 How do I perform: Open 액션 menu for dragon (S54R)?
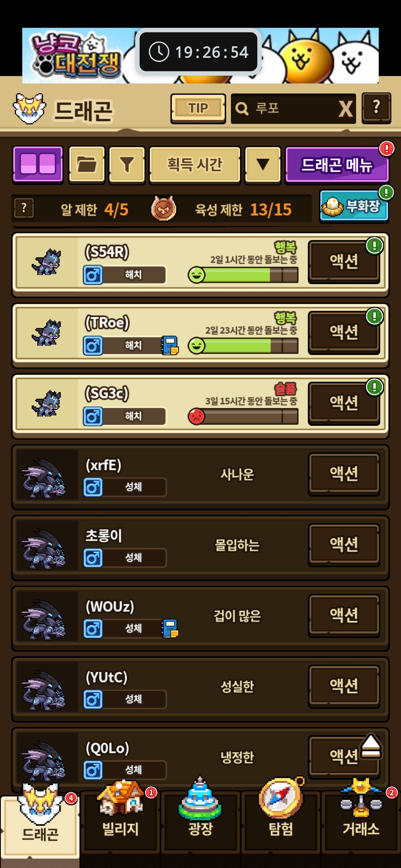click(344, 262)
